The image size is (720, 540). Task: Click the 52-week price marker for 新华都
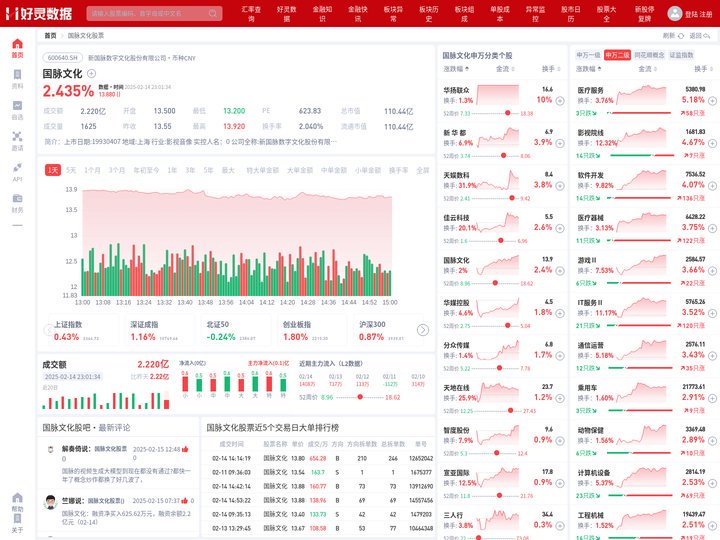[504, 156]
